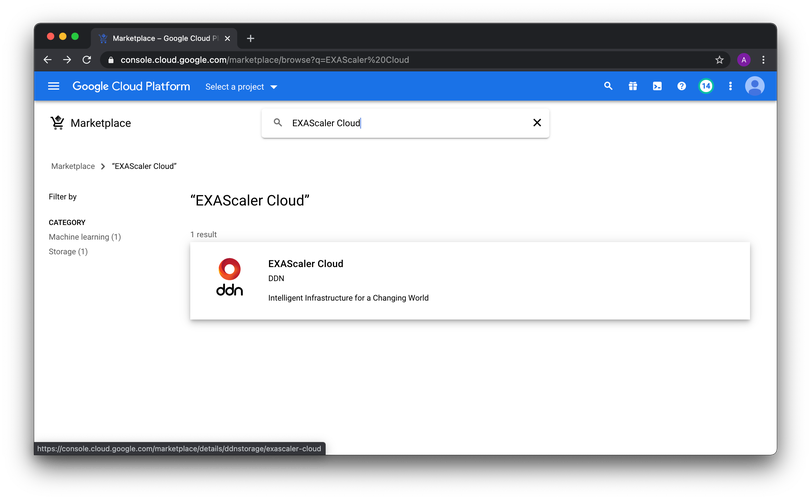
Task: Open the EXAScaler Cloud result title
Action: [x=306, y=264]
